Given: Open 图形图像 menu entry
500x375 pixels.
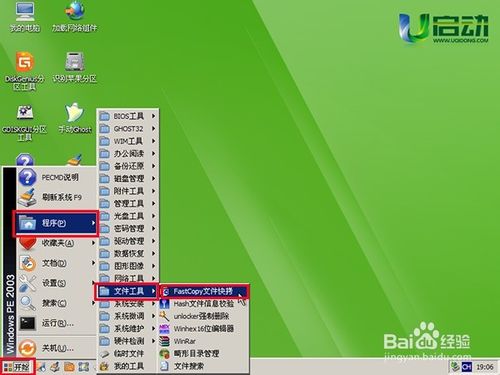Looking at the screenshot, I should 128,266.
